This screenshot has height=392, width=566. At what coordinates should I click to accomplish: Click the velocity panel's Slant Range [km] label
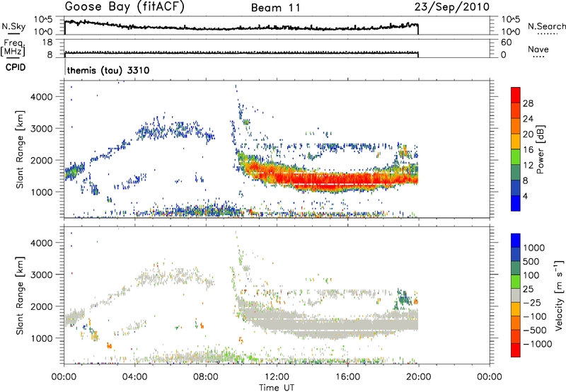pos(20,296)
